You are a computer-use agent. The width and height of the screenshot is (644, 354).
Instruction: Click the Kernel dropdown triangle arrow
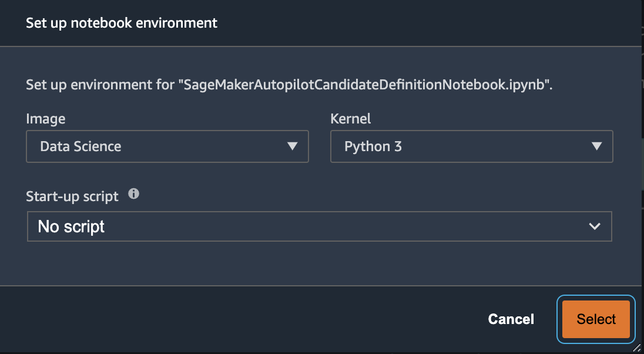596,146
